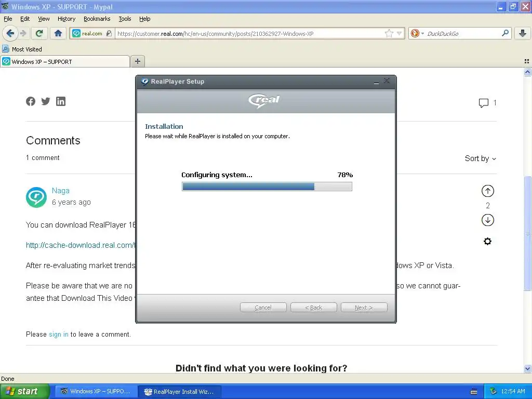Open the Windows Start menu
Viewport: 532px width, 399px height.
click(24, 391)
